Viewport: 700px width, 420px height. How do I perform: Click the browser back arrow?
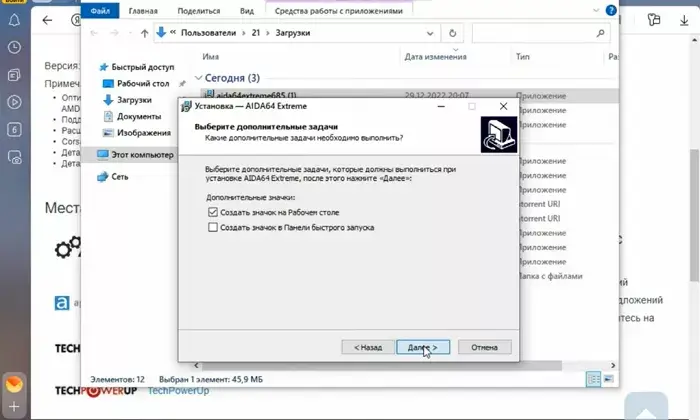pyautogui.click(x=47, y=19)
